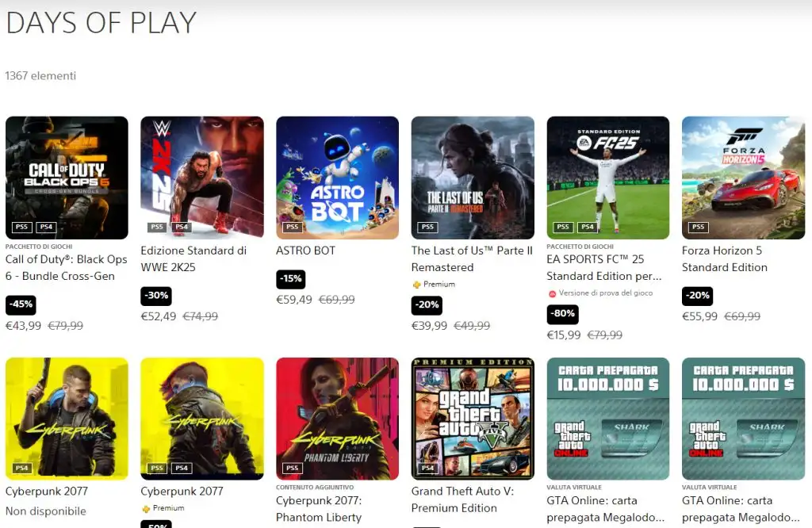The image size is (812, 528).
Task: Open the Cyberpunk 2077: Phantom Liberty title link
Action: click(x=319, y=509)
